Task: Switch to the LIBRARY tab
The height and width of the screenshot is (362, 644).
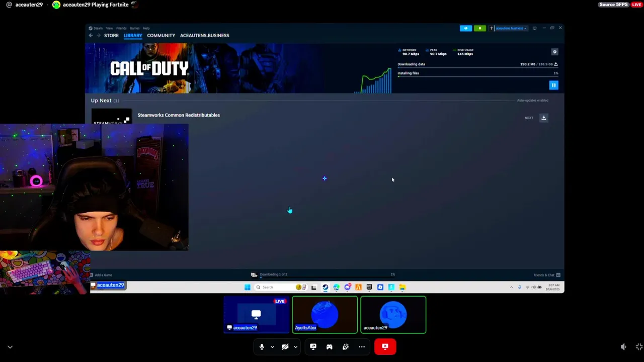Action: pyautogui.click(x=133, y=35)
